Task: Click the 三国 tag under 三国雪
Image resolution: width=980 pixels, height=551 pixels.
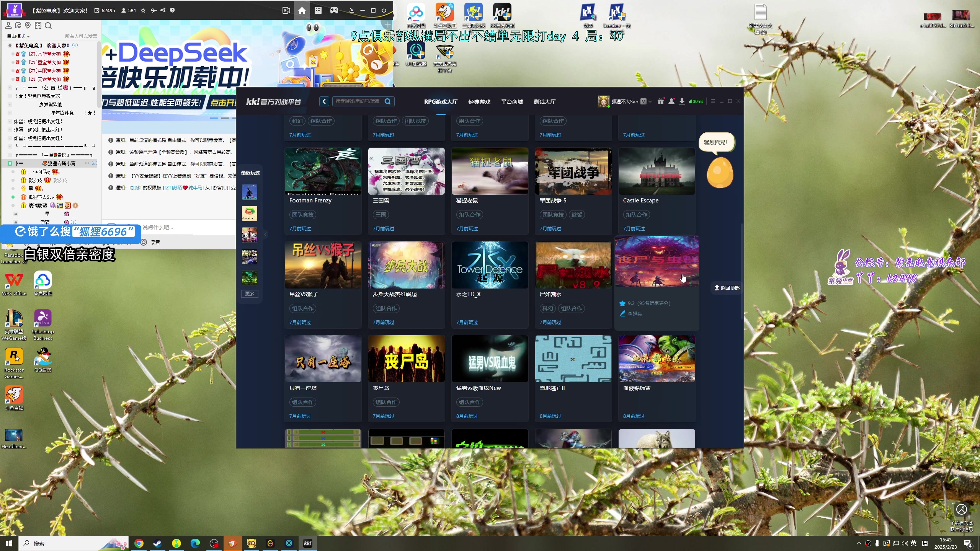Action: (x=381, y=215)
